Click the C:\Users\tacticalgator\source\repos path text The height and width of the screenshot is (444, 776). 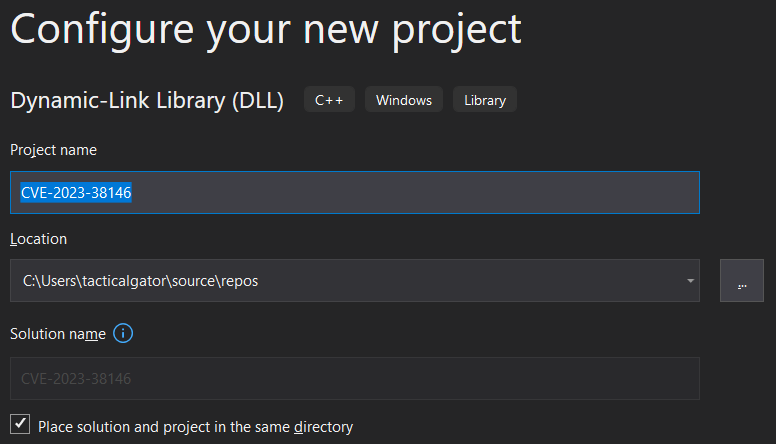pyautogui.click(x=141, y=281)
